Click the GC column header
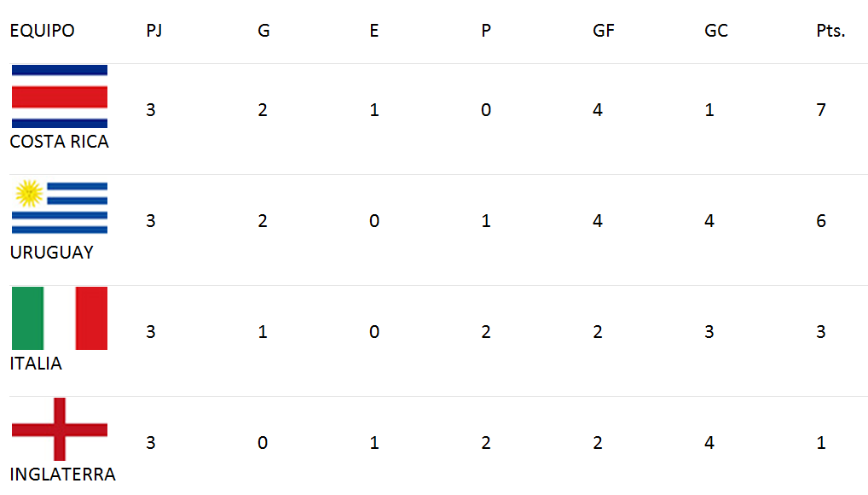Image resolution: width=868 pixels, height=495 pixels. click(715, 31)
